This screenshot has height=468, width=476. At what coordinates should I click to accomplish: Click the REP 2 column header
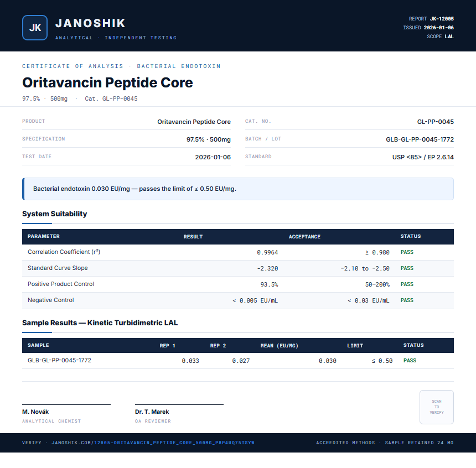pos(218,346)
